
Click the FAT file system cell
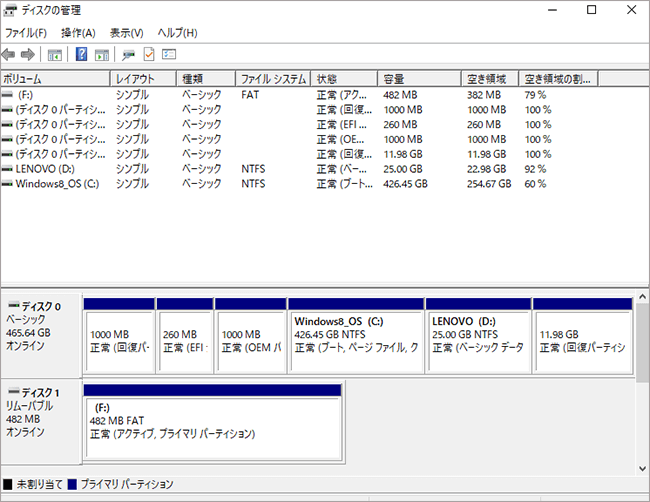coord(250,95)
